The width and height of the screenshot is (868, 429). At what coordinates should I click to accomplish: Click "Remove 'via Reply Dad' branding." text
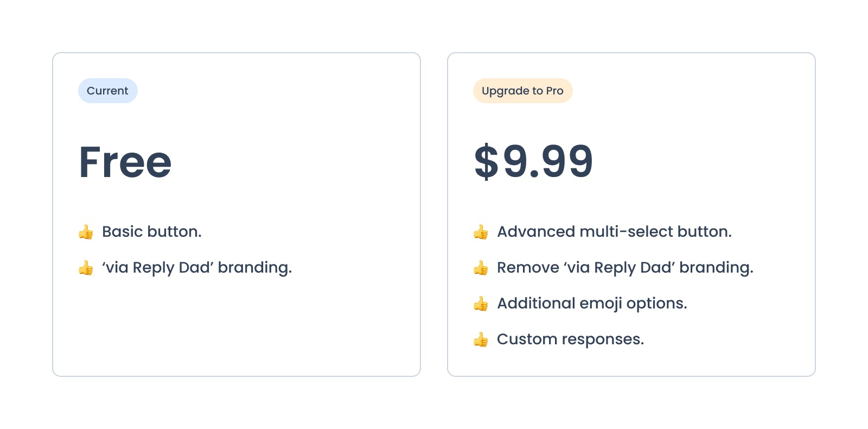tap(625, 268)
